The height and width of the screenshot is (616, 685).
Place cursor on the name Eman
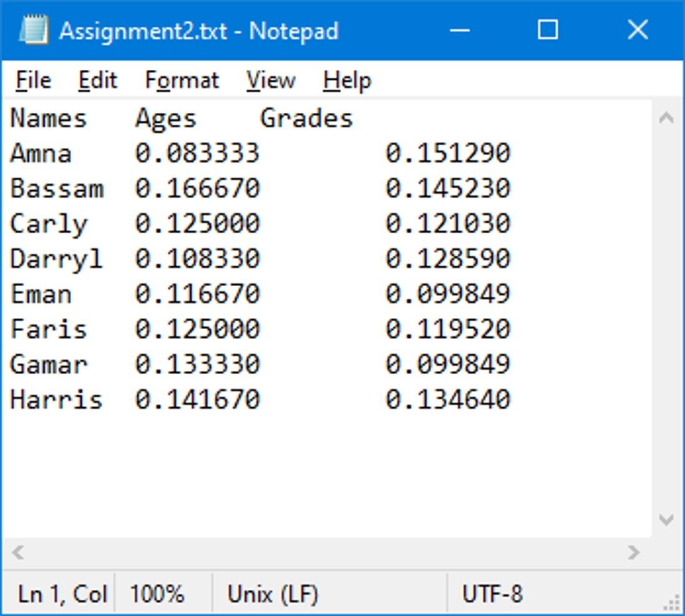(41, 294)
